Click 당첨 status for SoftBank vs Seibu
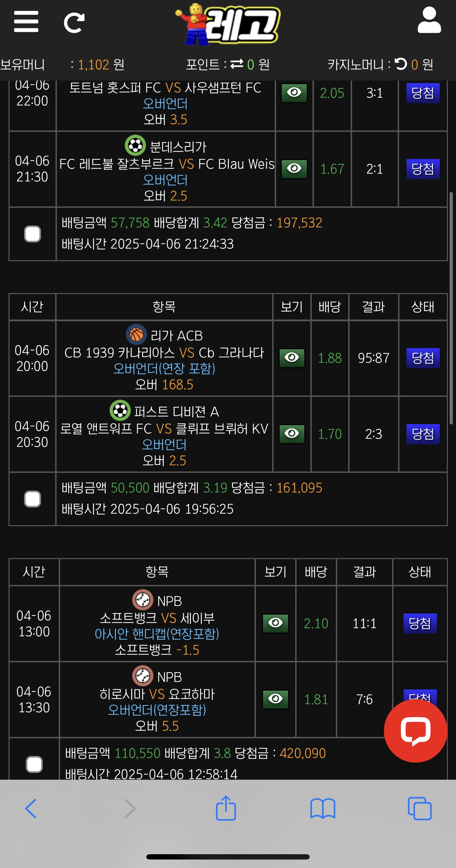The height and width of the screenshot is (868, 456). [420, 623]
